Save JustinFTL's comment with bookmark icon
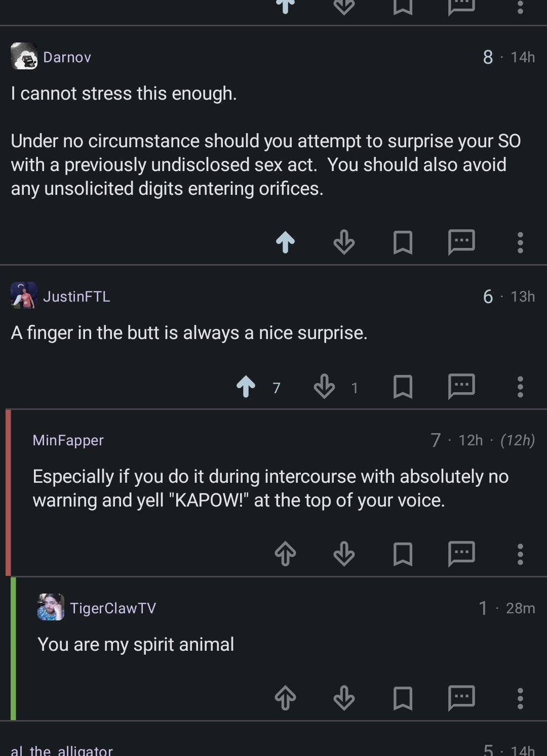Screen dimensions: 547x756 tap(403, 387)
